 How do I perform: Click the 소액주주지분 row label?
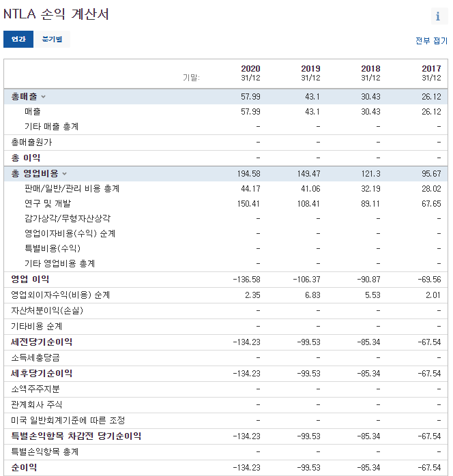[35, 389]
